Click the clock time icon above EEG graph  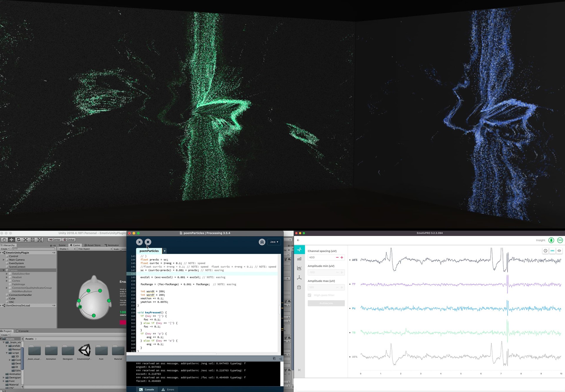(545, 251)
